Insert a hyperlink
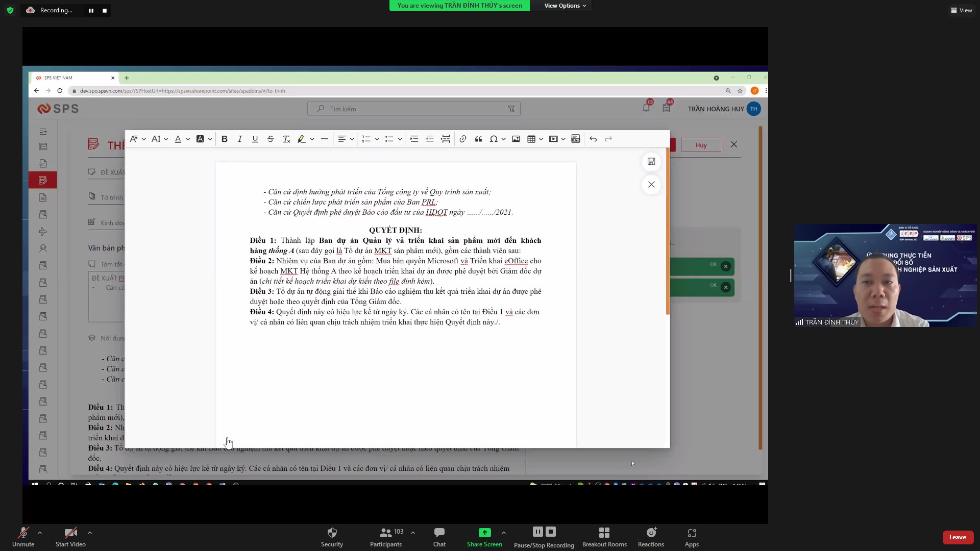Image resolution: width=980 pixels, height=551 pixels. point(463,139)
